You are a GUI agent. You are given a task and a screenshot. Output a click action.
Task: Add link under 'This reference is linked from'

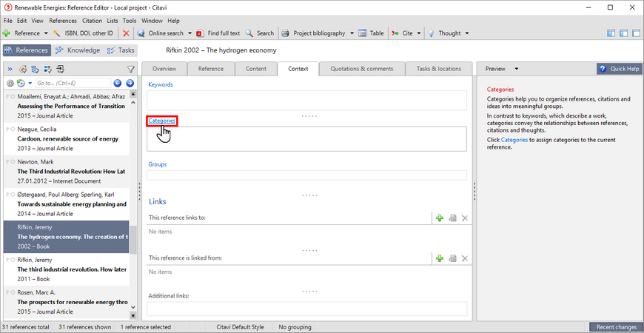[x=440, y=258]
